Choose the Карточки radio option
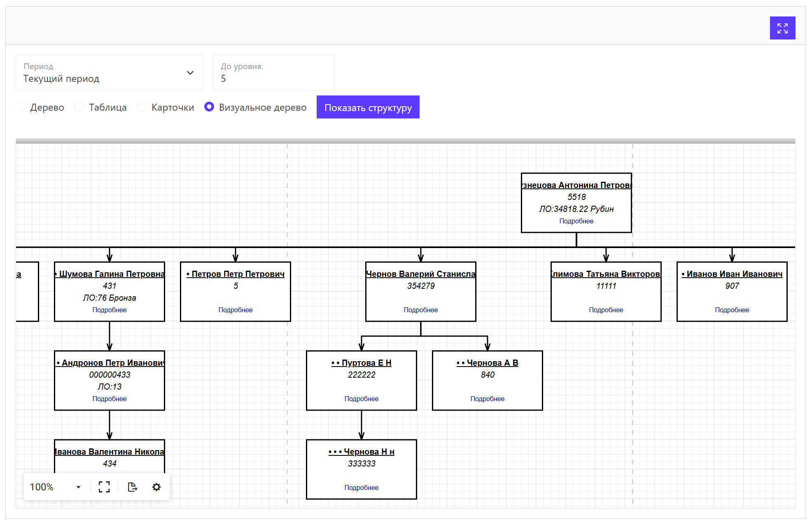Screen dimensions: 812x527 pos(142,107)
